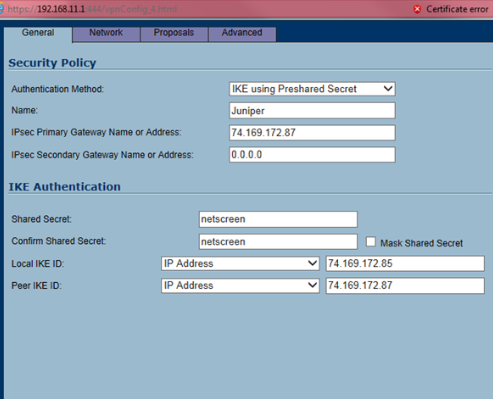Click the IKE Authentication heading
The width and height of the screenshot is (493, 399).
[65, 187]
